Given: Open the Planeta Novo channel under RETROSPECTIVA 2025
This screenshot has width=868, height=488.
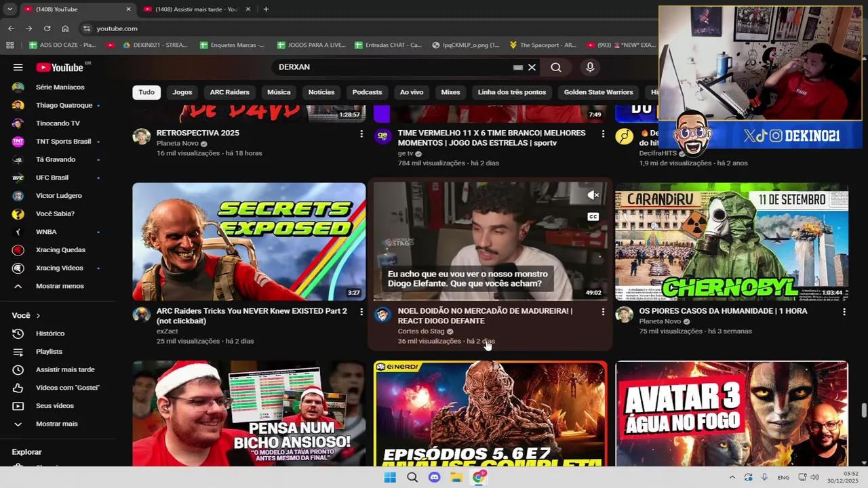Looking at the screenshot, I should [178, 144].
